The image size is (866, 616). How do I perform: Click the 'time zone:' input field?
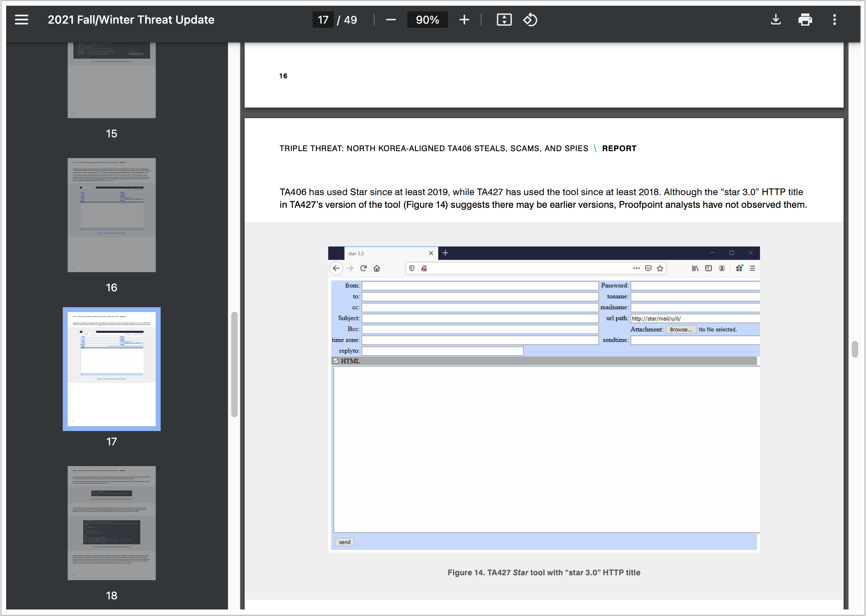[480, 340]
